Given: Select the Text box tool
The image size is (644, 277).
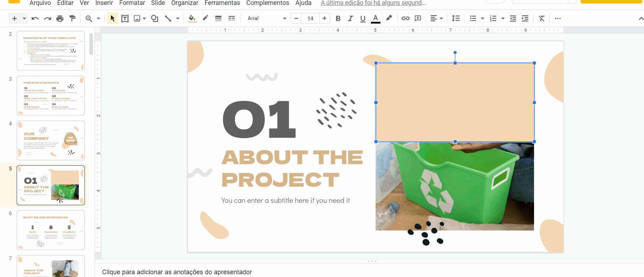Looking at the screenshot, I should pos(125,18).
